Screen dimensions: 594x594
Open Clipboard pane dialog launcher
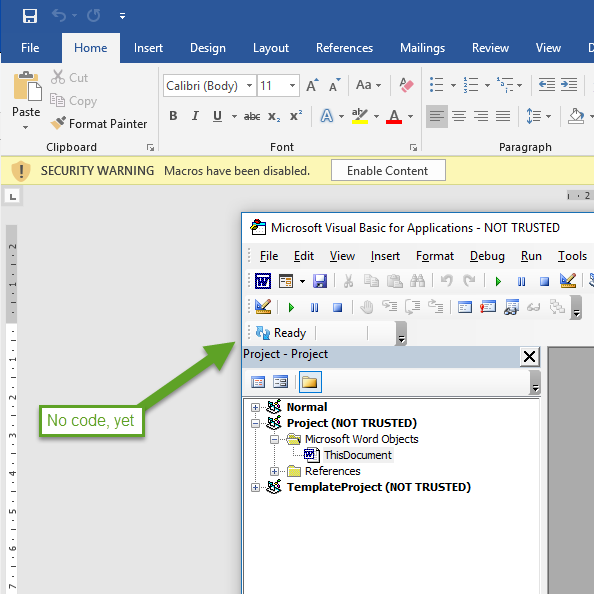coord(150,148)
